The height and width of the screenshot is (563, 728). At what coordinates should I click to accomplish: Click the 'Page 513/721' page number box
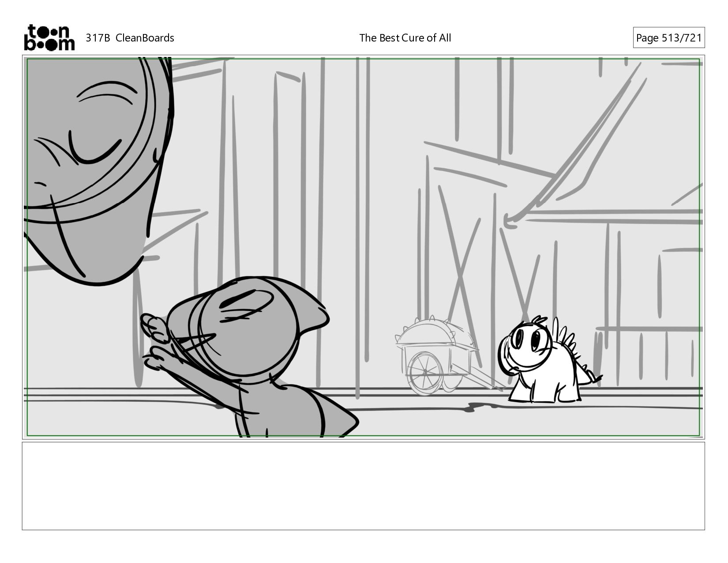[669, 38]
